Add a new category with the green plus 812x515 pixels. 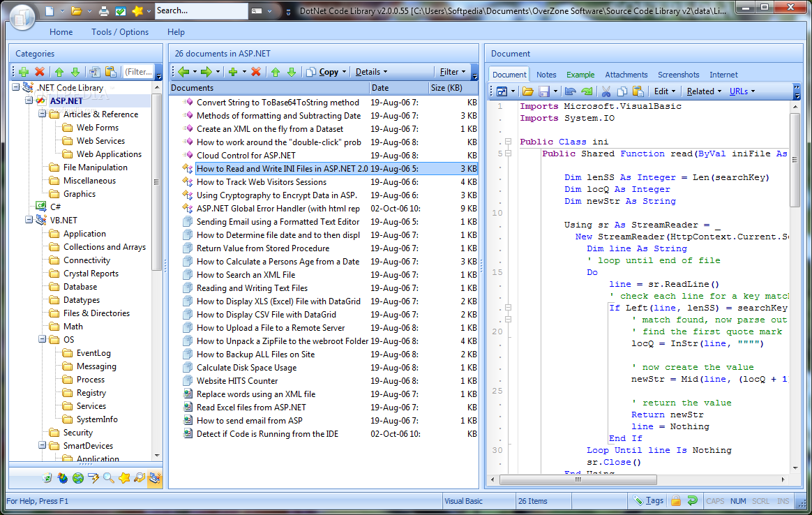(24, 72)
